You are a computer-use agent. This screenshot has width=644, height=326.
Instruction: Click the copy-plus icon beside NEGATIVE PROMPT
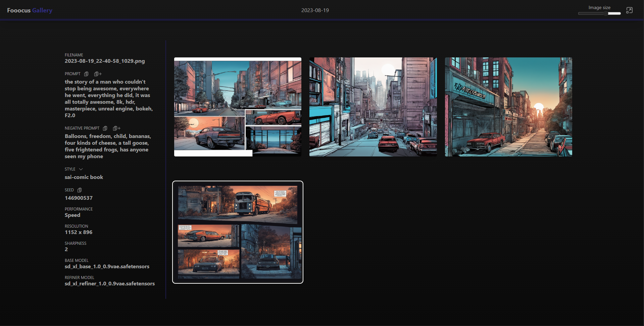pyautogui.click(x=116, y=128)
